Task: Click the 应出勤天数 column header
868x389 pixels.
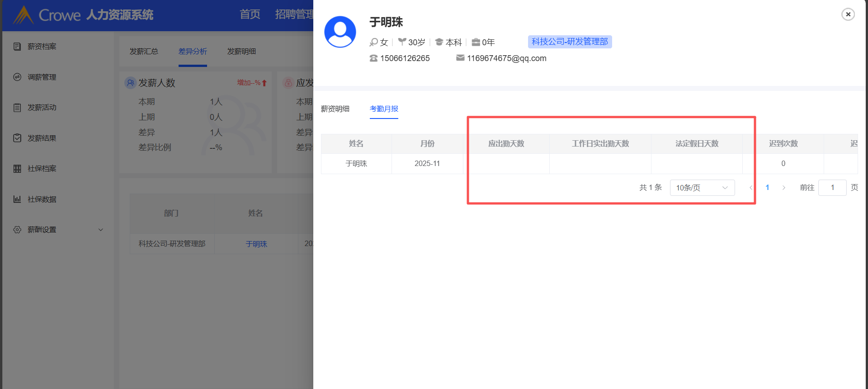Action: 506,144
